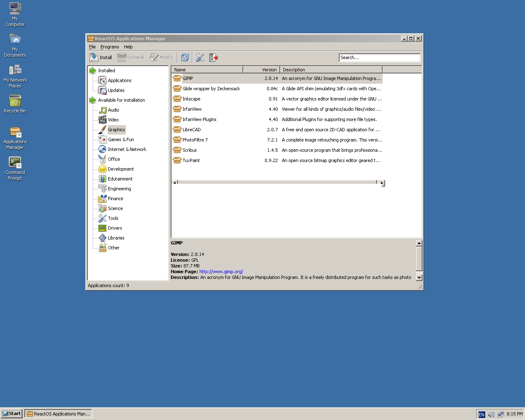Viewport: 525px width, 420px height.
Task: Select Other category icon
Action: click(x=103, y=248)
